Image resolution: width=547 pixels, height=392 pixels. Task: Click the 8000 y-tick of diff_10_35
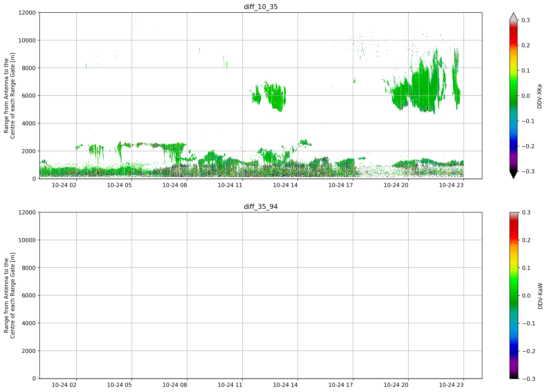point(29,68)
